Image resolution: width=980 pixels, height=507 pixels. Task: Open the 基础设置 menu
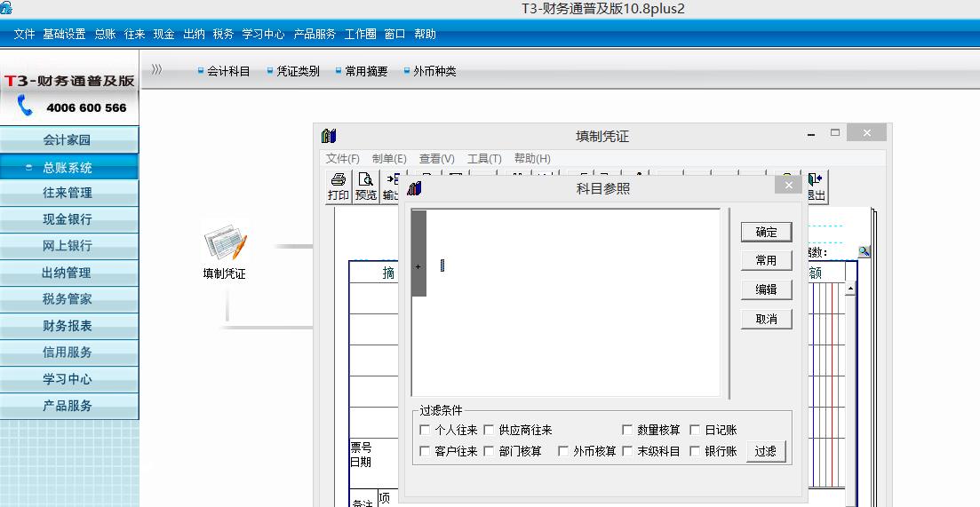tap(64, 35)
